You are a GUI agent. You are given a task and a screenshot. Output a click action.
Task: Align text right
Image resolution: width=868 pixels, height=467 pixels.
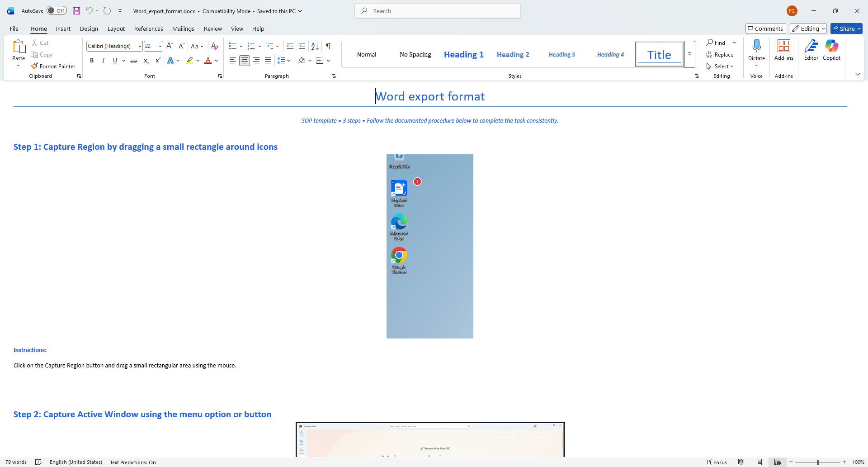256,61
